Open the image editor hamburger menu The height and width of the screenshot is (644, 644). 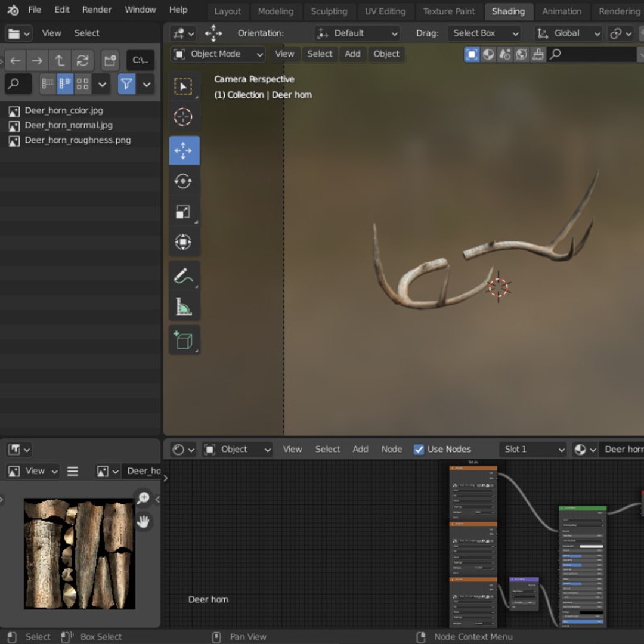coord(73,471)
